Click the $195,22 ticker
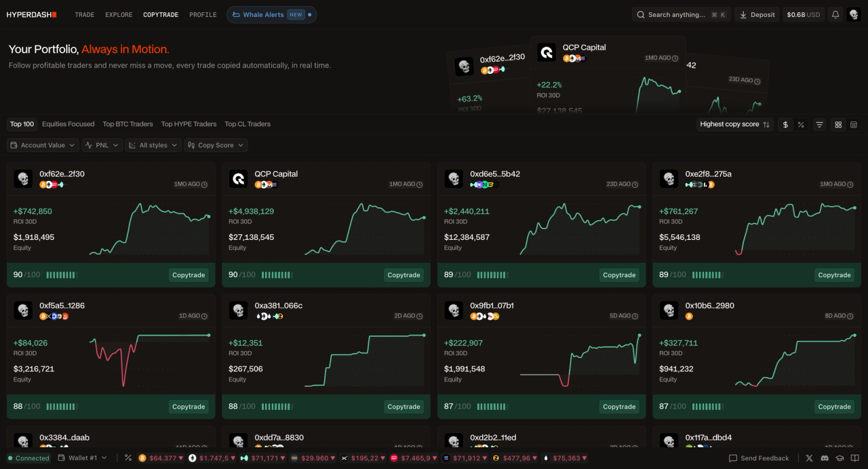 click(x=363, y=458)
